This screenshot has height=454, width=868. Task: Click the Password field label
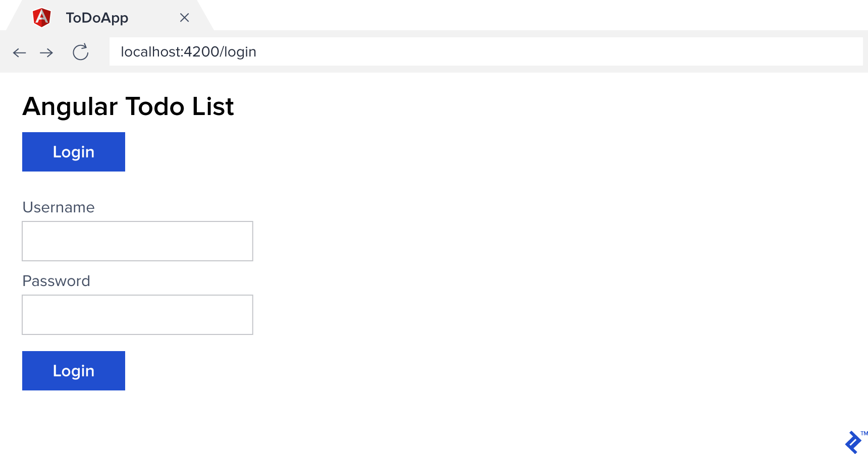(x=56, y=281)
